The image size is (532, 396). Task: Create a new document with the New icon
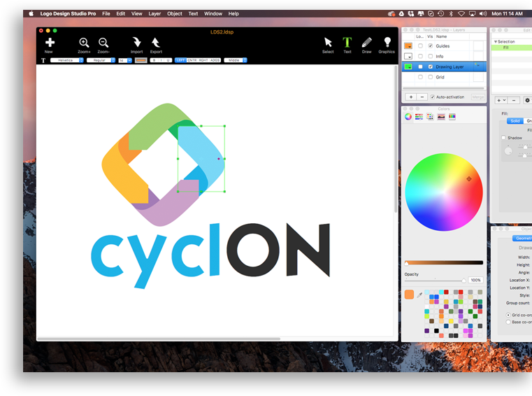point(50,43)
